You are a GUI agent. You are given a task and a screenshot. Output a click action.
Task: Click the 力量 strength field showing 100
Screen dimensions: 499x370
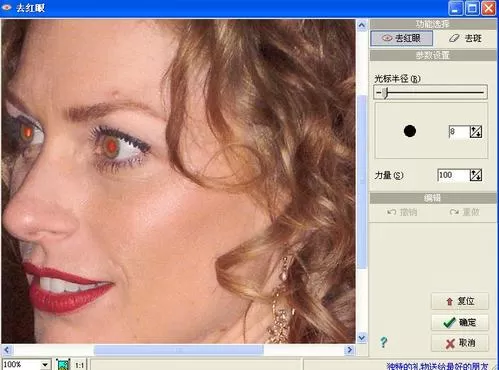(453, 175)
